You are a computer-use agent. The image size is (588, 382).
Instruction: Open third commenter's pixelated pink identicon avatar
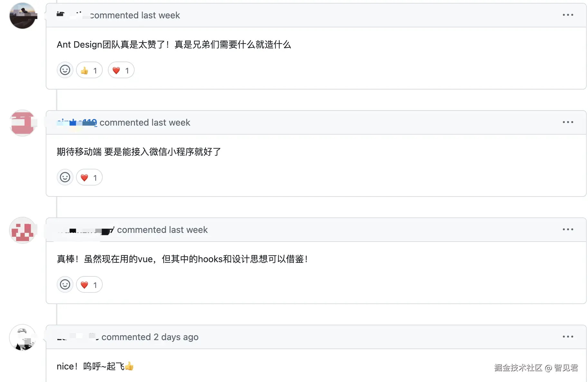tap(23, 230)
